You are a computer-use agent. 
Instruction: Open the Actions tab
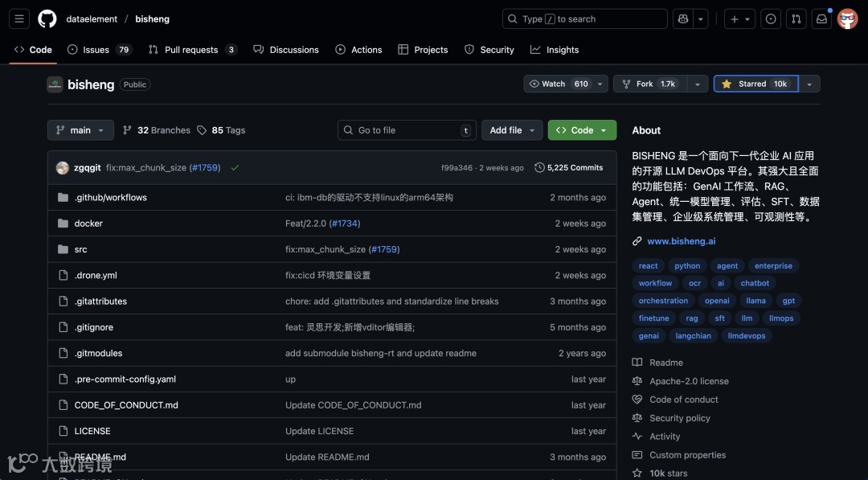pos(358,50)
